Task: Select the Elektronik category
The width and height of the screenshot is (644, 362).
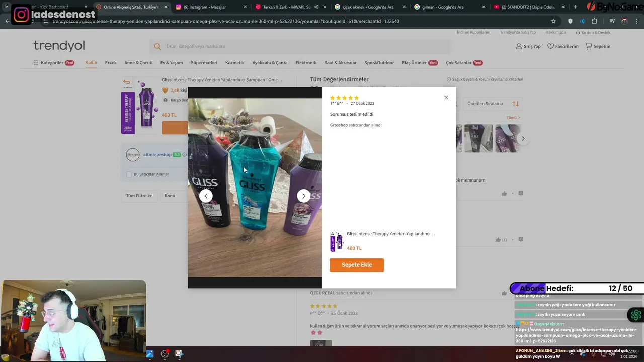Action: point(306,63)
